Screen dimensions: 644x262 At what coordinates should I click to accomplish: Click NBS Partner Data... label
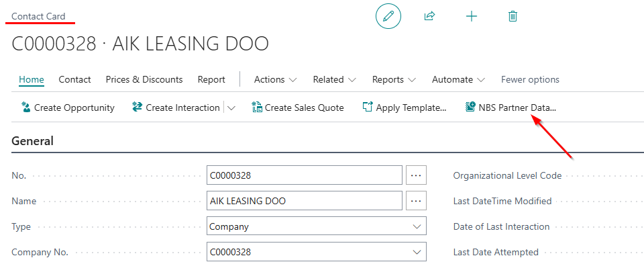[x=517, y=107]
